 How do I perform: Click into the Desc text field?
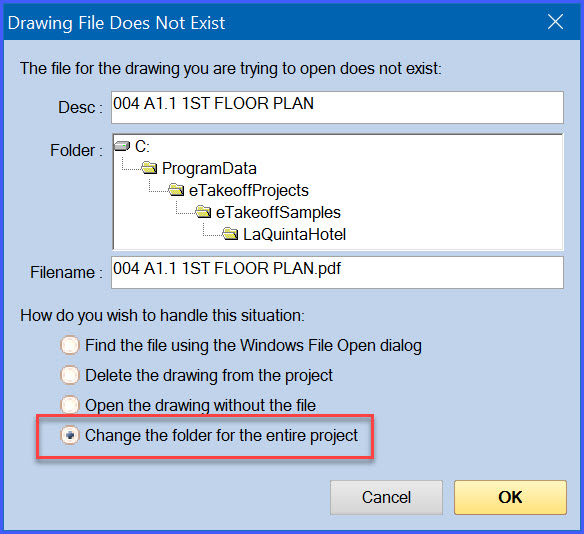point(337,107)
